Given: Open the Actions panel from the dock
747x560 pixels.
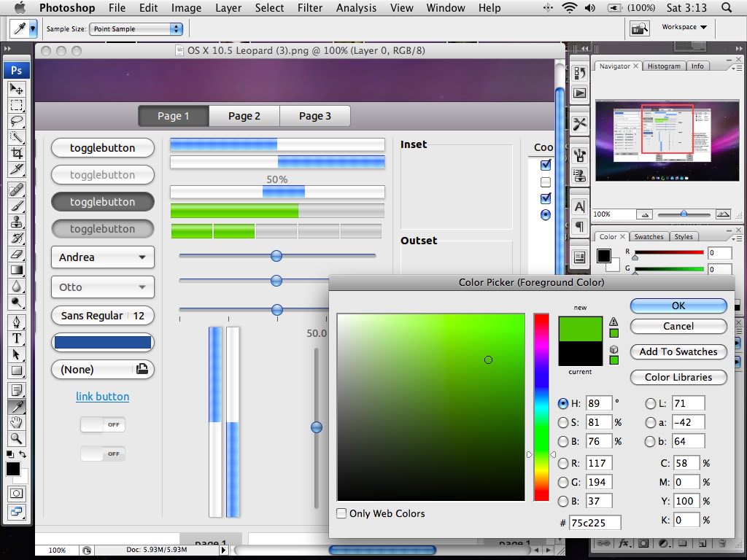Looking at the screenshot, I should pyautogui.click(x=579, y=93).
